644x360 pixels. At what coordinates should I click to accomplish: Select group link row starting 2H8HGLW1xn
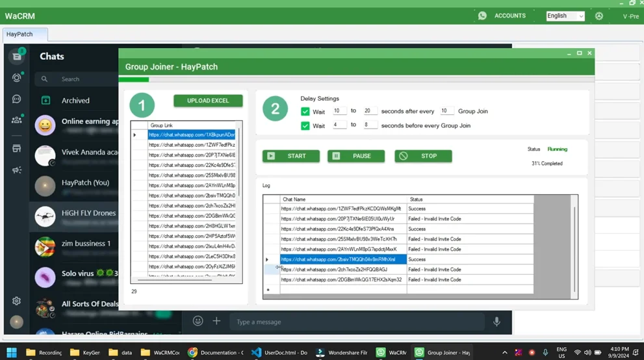pos(192,225)
